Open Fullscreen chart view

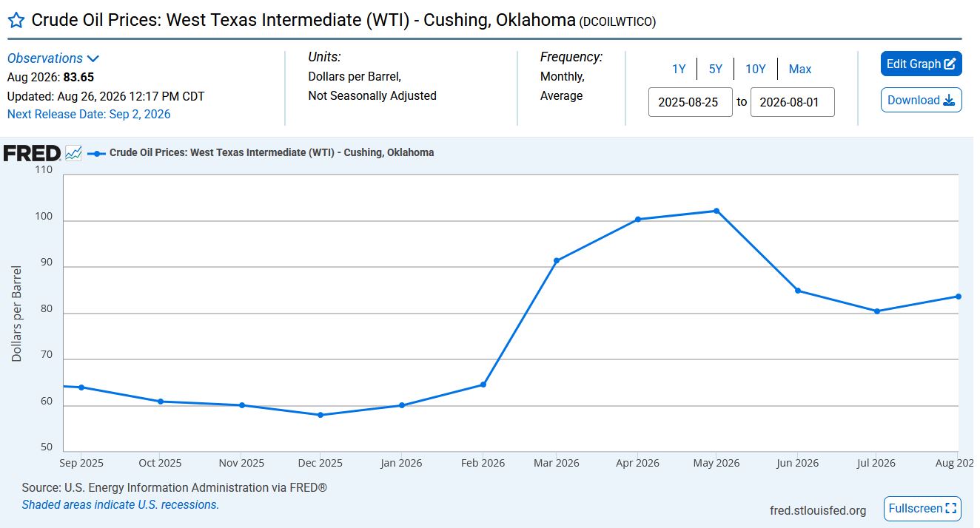click(x=922, y=509)
